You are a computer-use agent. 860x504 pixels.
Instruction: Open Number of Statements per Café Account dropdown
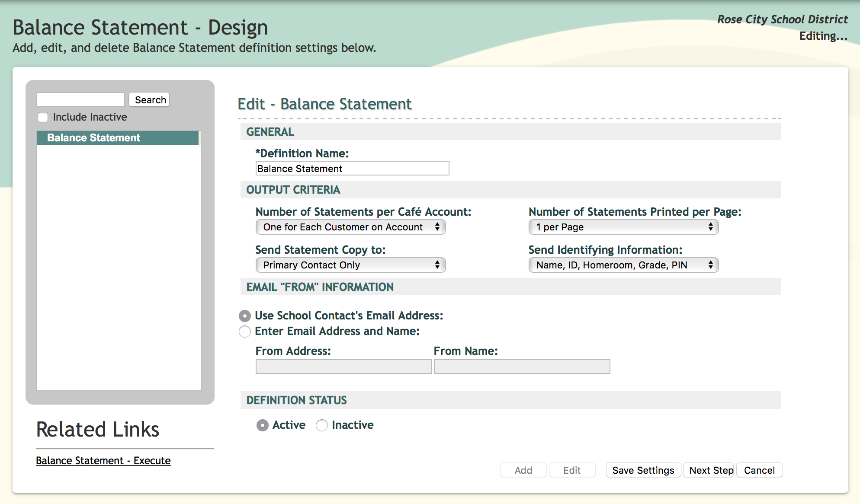350,227
